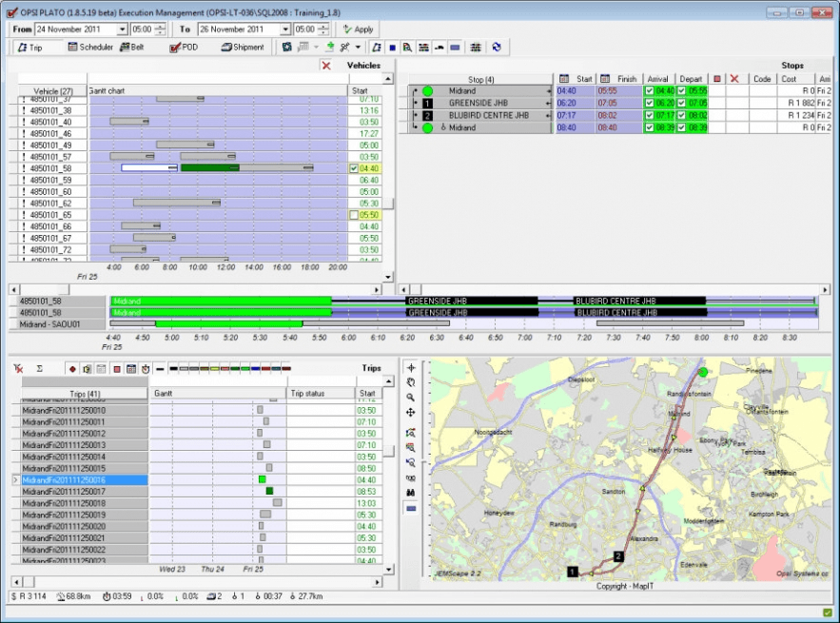
Task: Click the crosshair pointer tool above map
Action: point(410,367)
